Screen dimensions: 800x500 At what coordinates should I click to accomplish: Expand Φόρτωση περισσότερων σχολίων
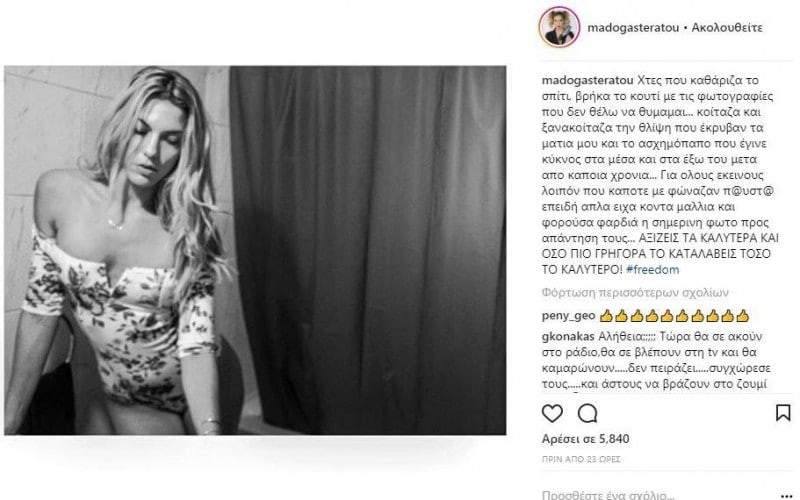(635, 293)
